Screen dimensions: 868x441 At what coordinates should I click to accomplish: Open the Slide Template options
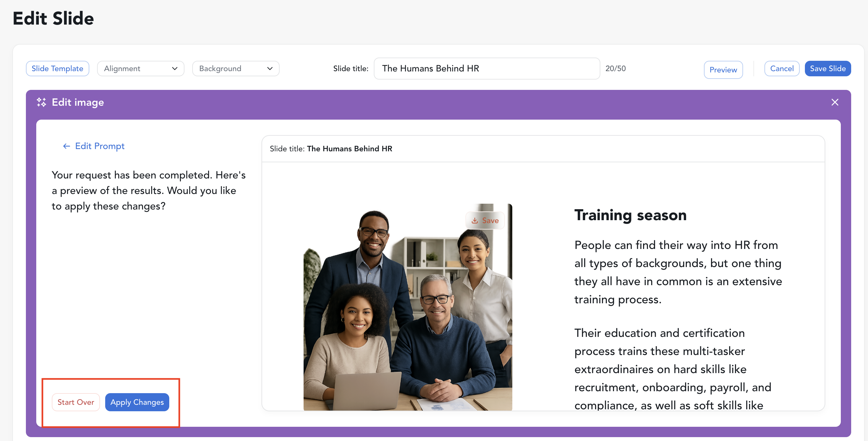coord(57,69)
